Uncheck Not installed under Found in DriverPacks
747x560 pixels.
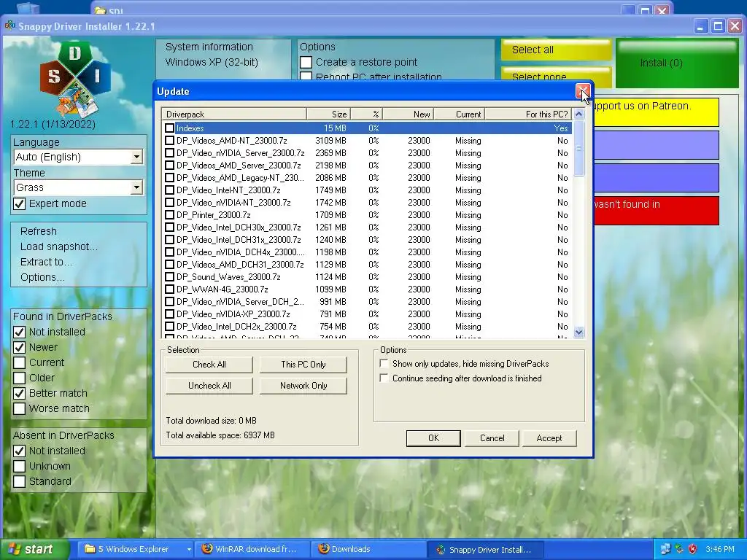(x=19, y=332)
